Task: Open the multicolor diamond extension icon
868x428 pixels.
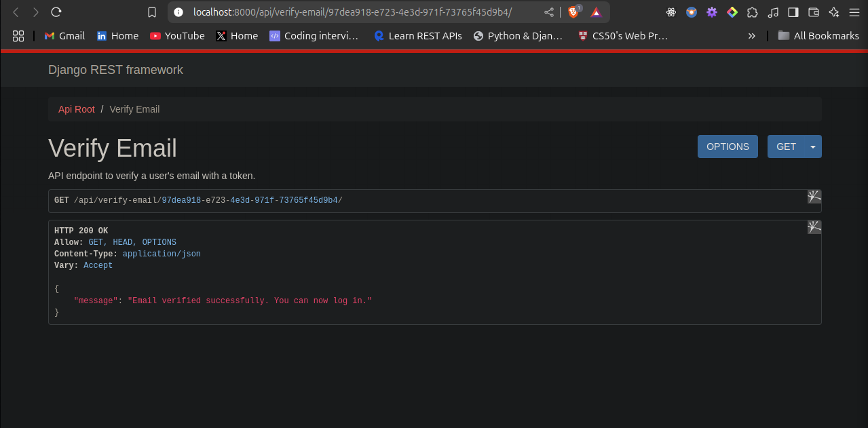Action: click(732, 12)
